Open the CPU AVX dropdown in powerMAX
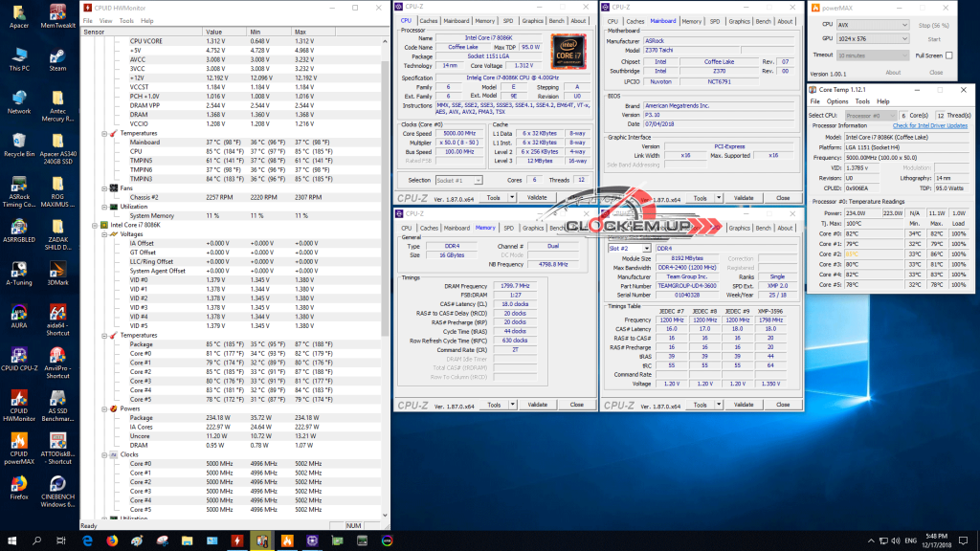The width and height of the screenshot is (980, 551). pos(873,25)
